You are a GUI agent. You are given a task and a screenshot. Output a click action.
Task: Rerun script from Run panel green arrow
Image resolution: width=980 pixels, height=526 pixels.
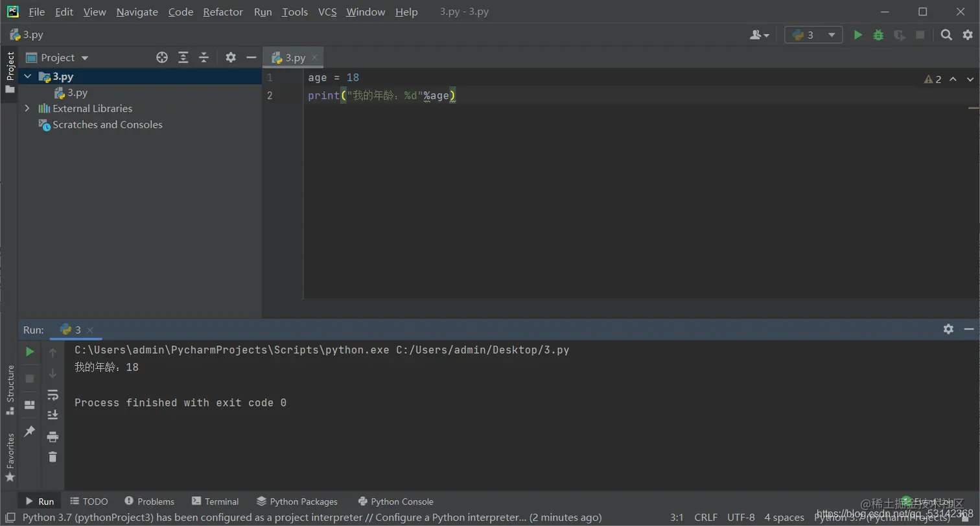click(30, 352)
